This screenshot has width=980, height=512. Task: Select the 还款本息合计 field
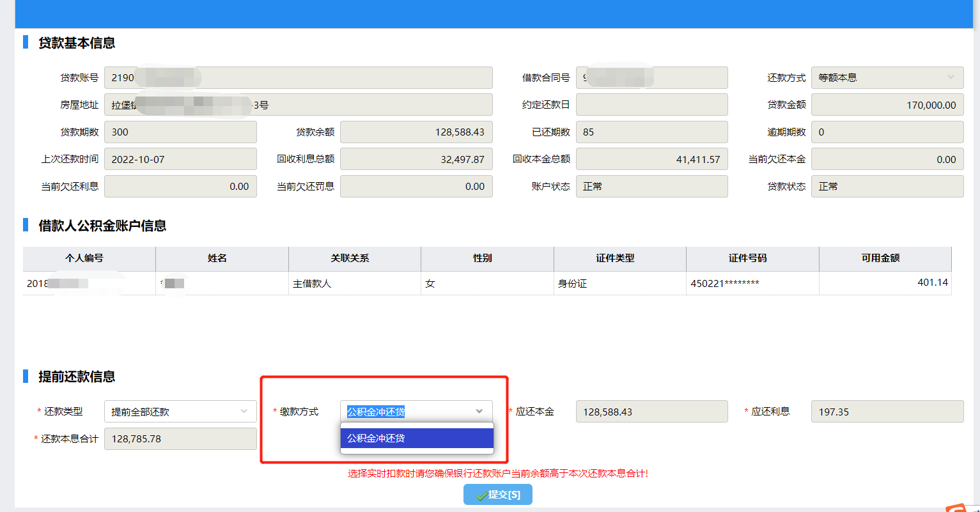[x=180, y=439]
